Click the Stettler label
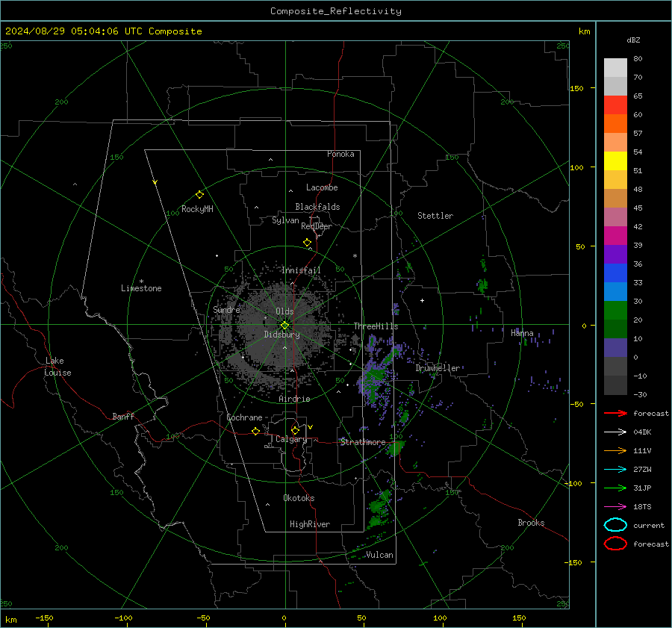 [x=435, y=216]
